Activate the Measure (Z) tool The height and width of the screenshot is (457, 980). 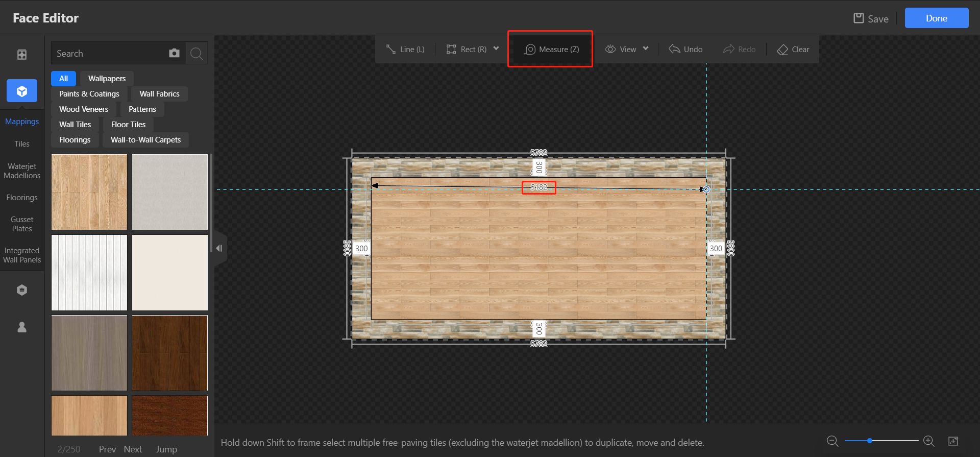(x=551, y=50)
